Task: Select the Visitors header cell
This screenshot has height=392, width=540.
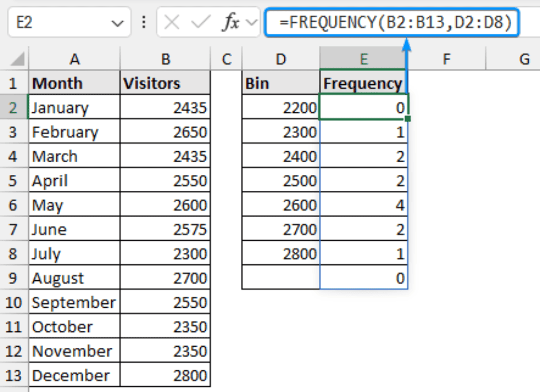Action: coord(165,83)
